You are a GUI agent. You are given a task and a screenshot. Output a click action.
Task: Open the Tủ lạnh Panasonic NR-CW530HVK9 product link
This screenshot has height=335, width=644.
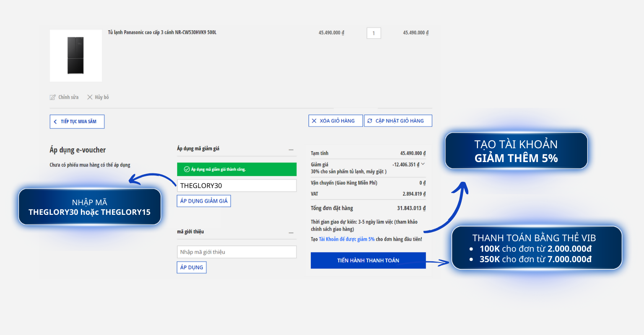[162, 32]
